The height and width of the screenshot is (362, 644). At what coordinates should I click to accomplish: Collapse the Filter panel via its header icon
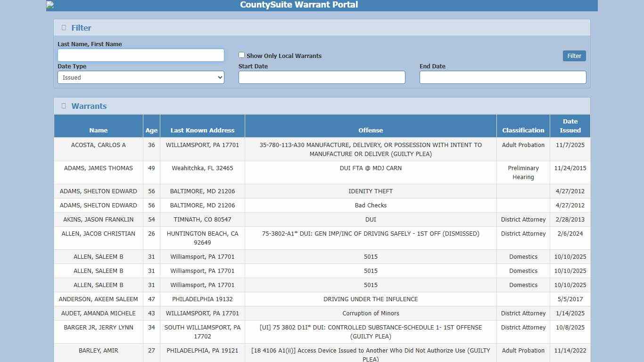click(63, 27)
